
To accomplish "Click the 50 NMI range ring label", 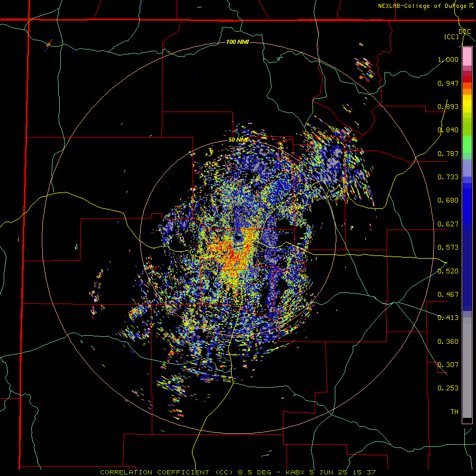I will [x=238, y=140].
